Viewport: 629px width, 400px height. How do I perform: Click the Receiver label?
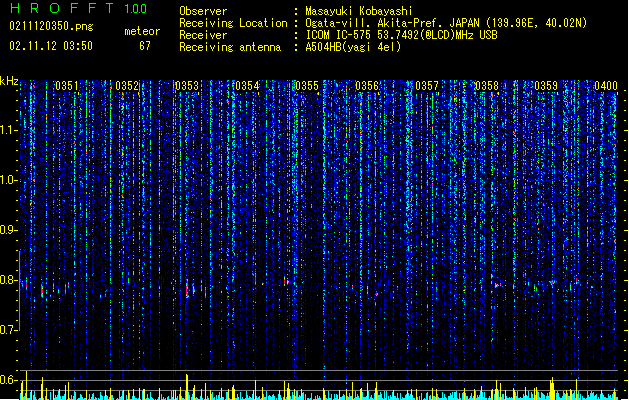[x=203, y=35]
